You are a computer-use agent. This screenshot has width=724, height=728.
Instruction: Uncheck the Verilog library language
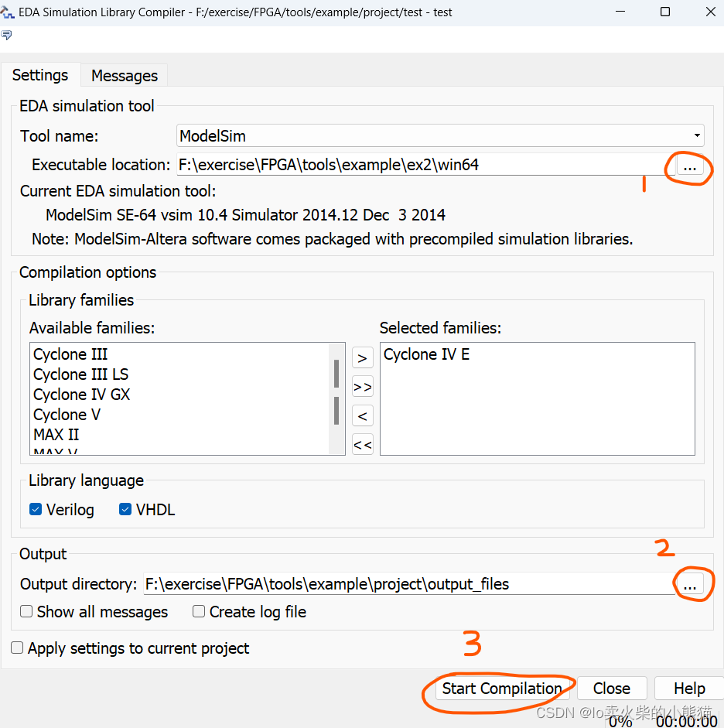pos(36,510)
